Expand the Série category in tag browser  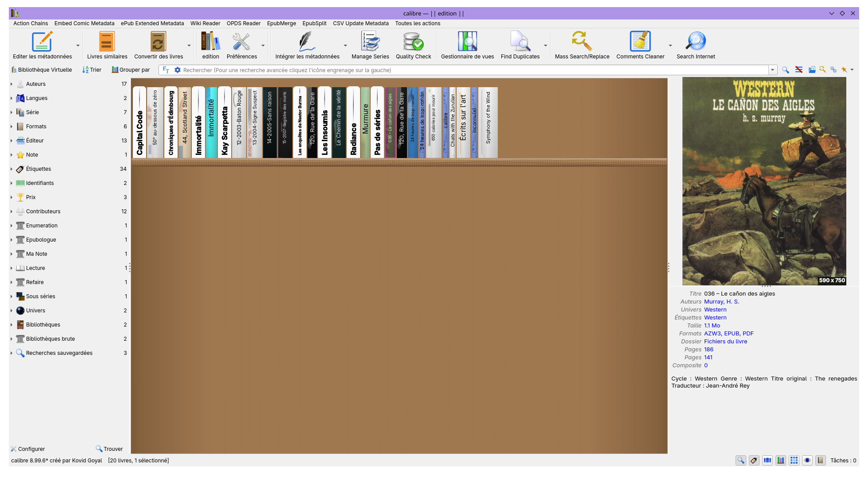pyautogui.click(x=12, y=112)
